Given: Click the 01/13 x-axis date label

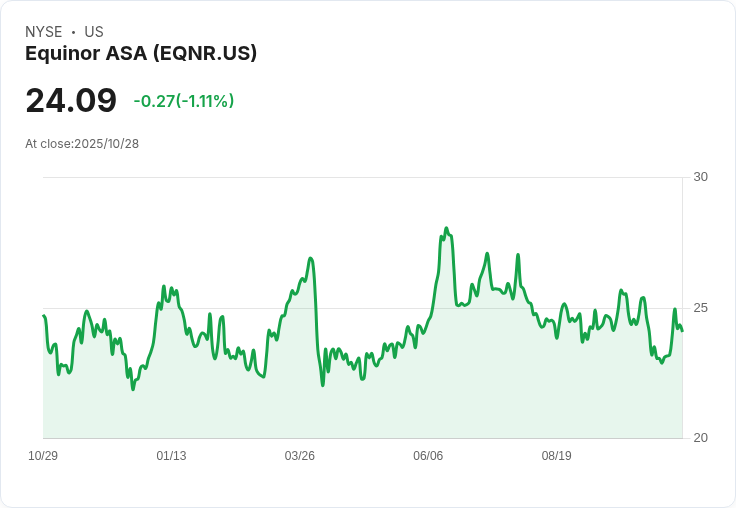Looking at the screenshot, I should pos(171,455).
